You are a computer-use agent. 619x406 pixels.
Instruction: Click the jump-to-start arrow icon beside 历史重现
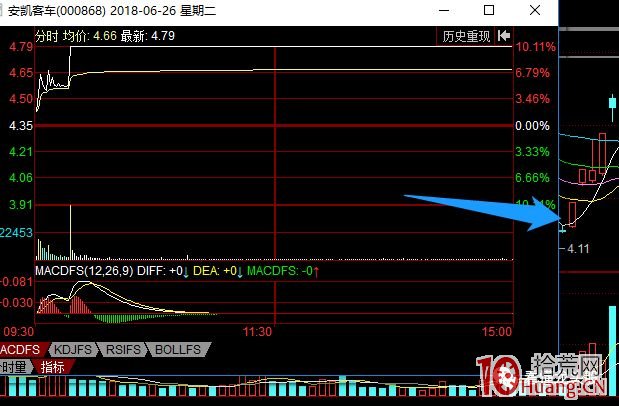[x=504, y=36]
